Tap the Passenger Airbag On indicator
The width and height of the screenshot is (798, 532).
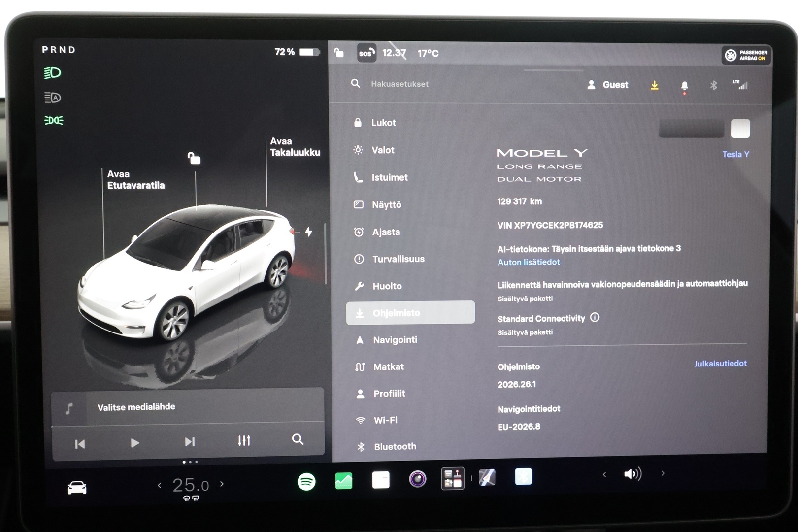[747, 55]
